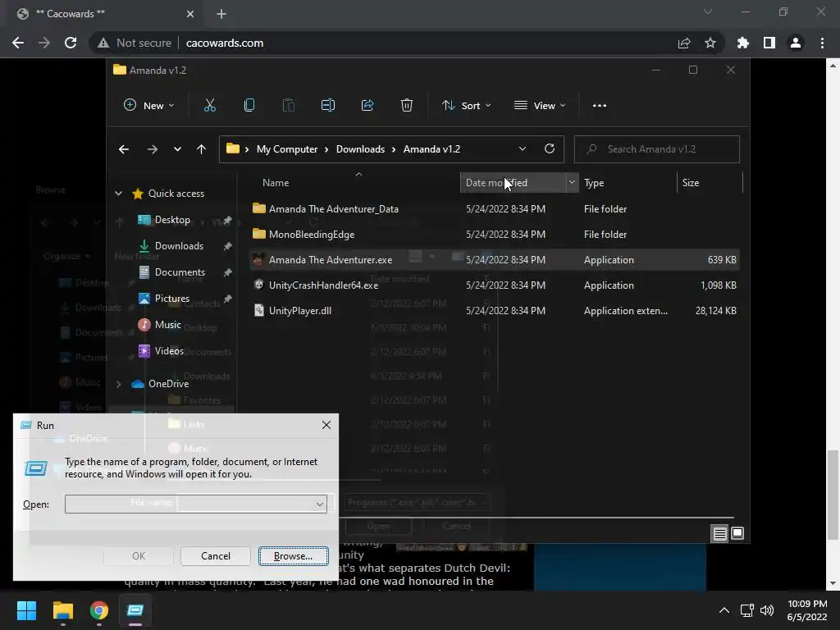Click the Paste icon in Explorer toolbar

pos(288,106)
